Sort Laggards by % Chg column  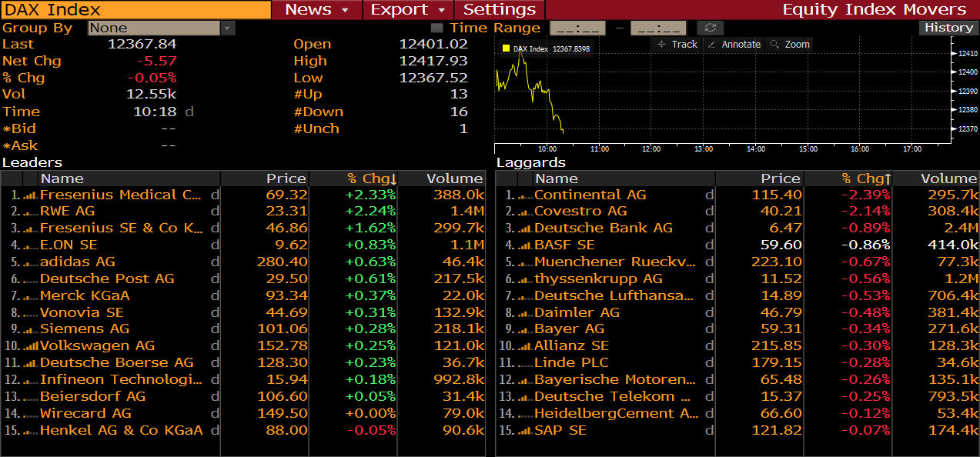tap(865, 178)
